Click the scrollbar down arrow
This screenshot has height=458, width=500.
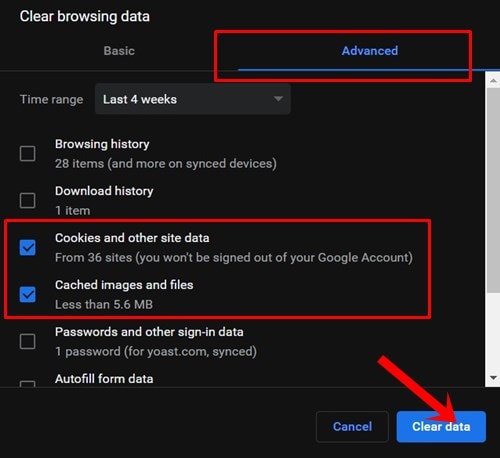[x=493, y=378]
